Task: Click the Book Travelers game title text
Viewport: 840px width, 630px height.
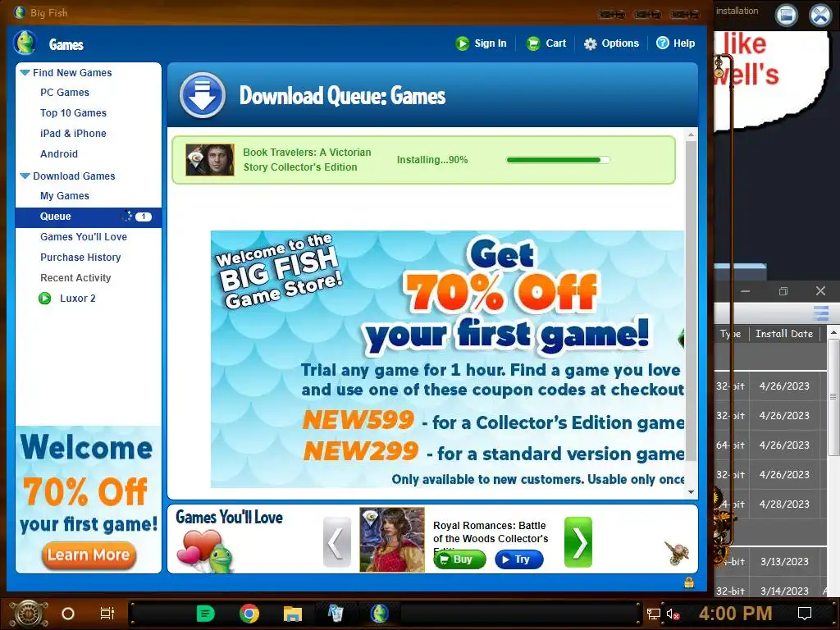Action: click(307, 160)
